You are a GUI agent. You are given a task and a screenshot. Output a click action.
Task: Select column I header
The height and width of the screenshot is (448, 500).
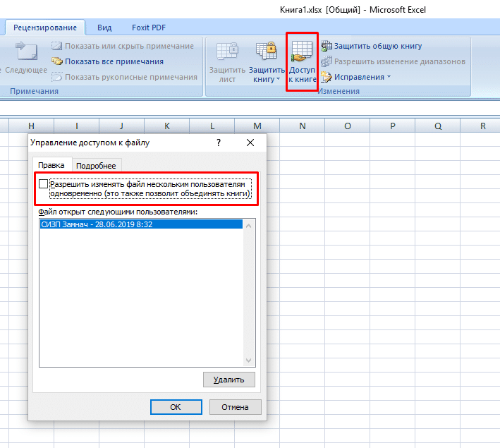click(77, 126)
